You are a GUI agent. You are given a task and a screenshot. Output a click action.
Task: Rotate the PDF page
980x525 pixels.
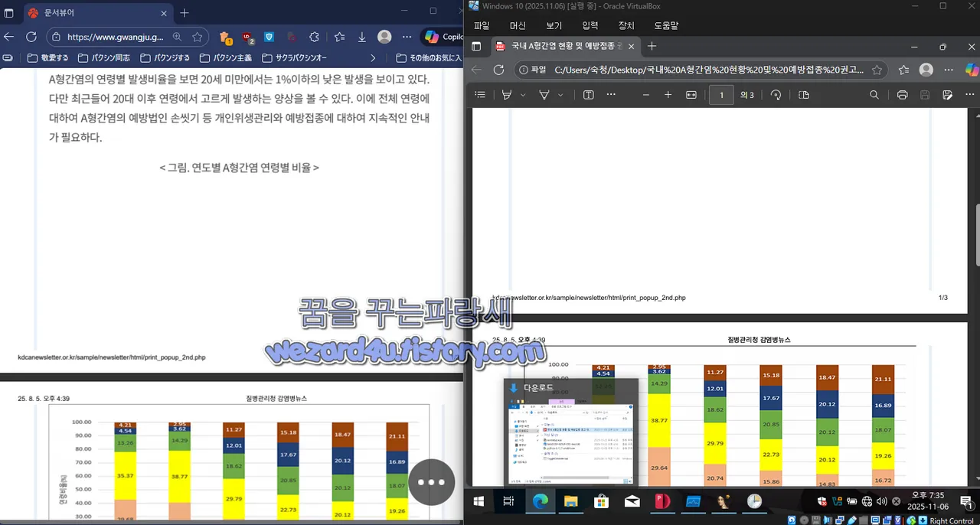(776, 95)
